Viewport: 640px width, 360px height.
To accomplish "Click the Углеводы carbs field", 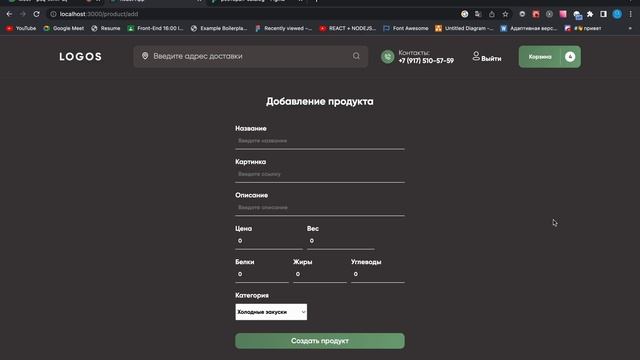I will click(378, 275).
